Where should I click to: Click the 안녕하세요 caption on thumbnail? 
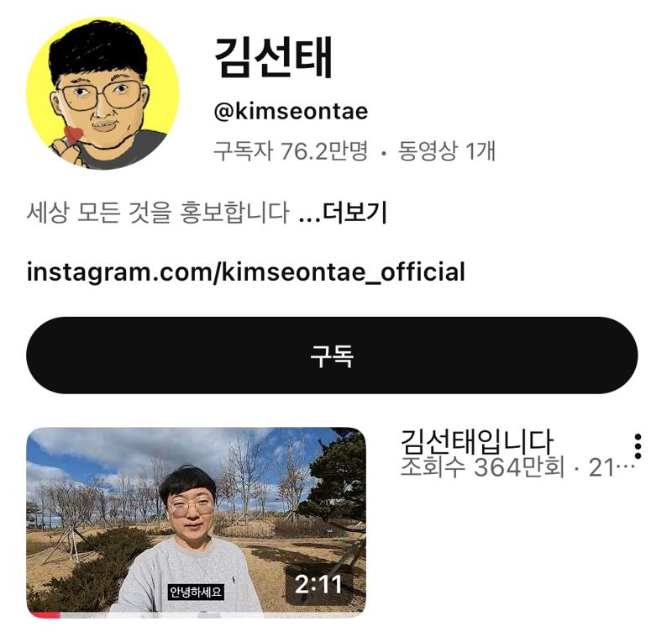click(x=196, y=592)
